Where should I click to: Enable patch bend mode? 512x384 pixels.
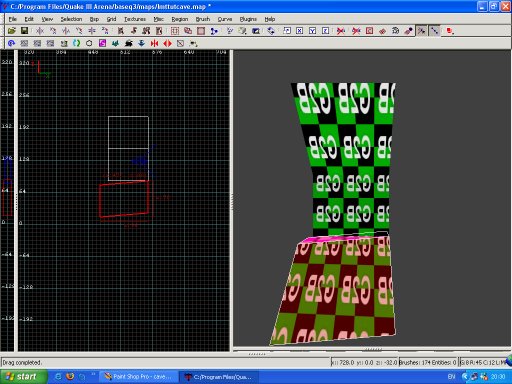pos(395,31)
